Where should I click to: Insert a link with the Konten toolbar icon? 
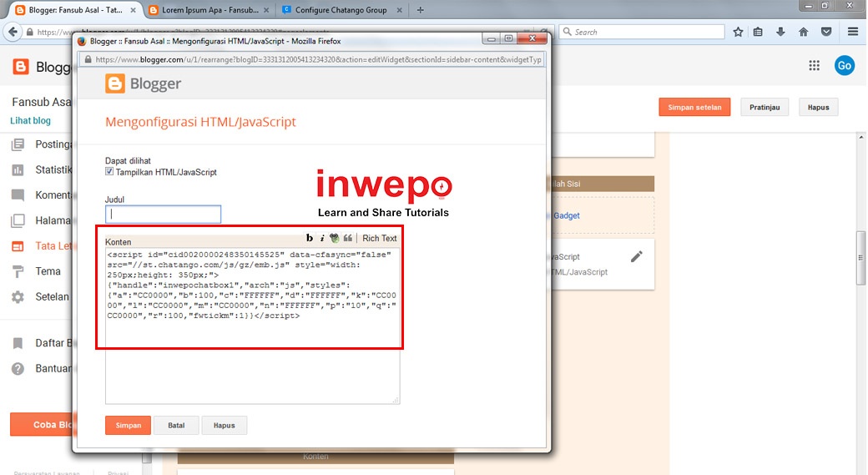(335, 238)
